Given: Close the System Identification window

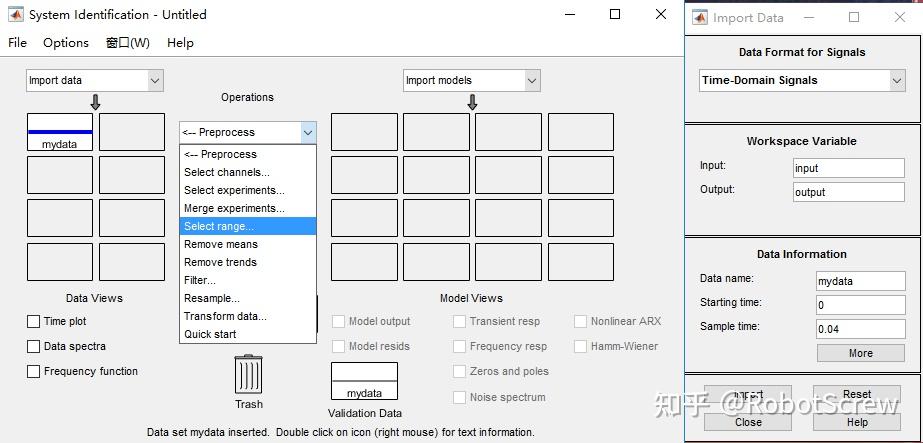Looking at the screenshot, I should point(661,14).
